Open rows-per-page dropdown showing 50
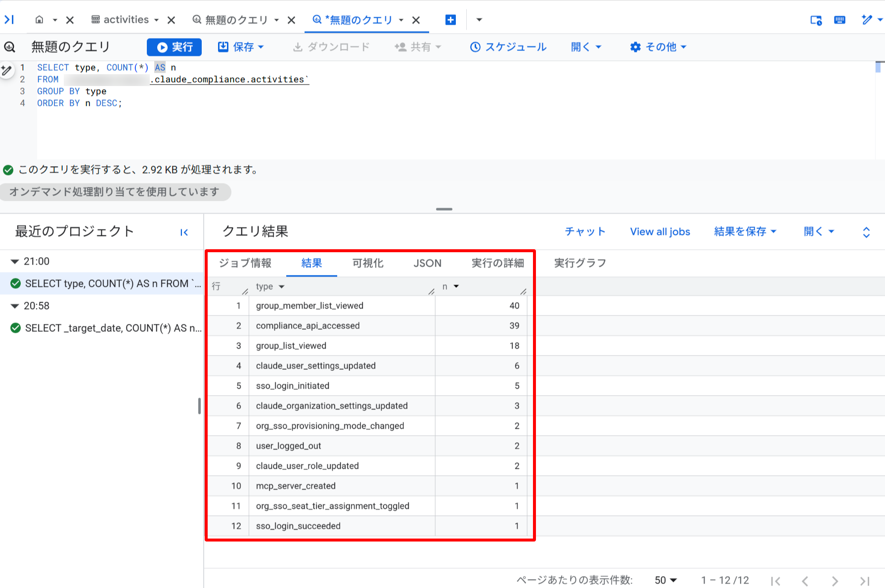 coord(665,580)
